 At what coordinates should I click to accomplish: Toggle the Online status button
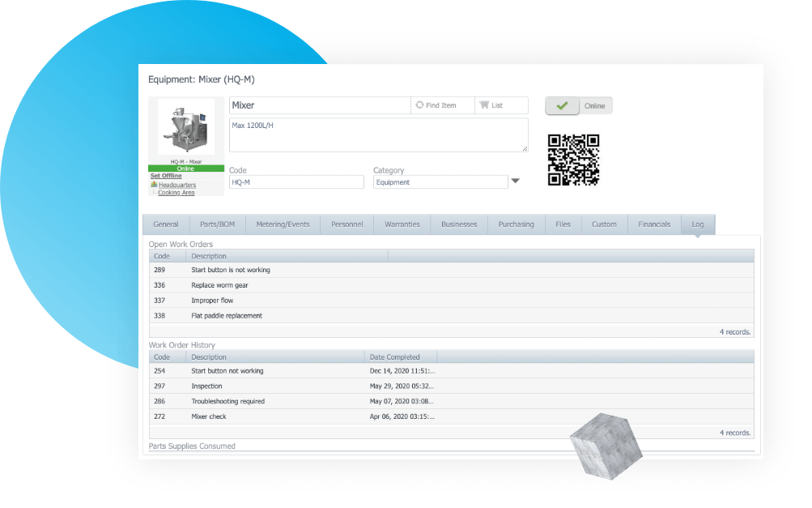click(x=593, y=105)
